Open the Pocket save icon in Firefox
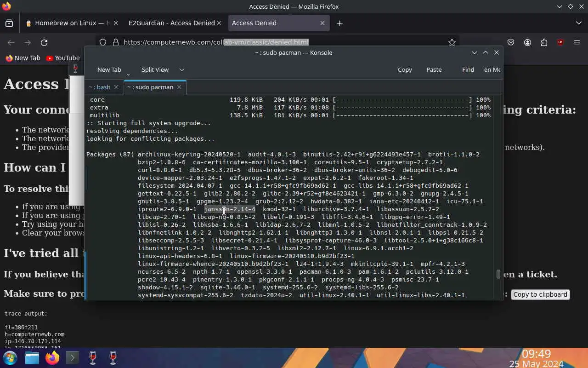Viewport: 588px width, 368px height. (511, 42)
